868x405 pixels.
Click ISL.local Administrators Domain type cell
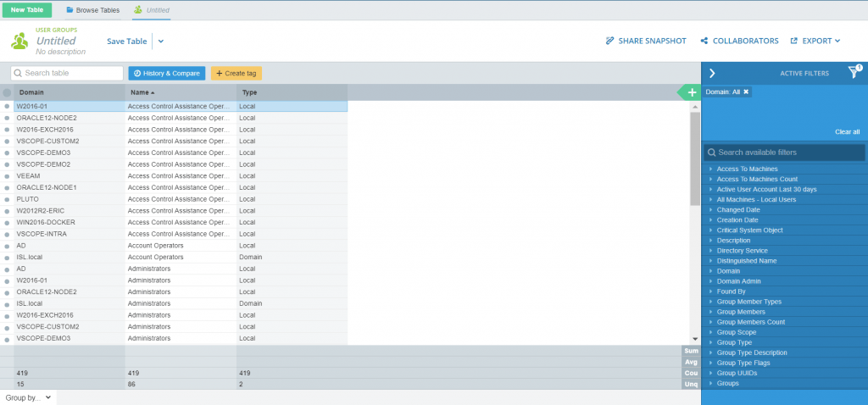[292, 303]
